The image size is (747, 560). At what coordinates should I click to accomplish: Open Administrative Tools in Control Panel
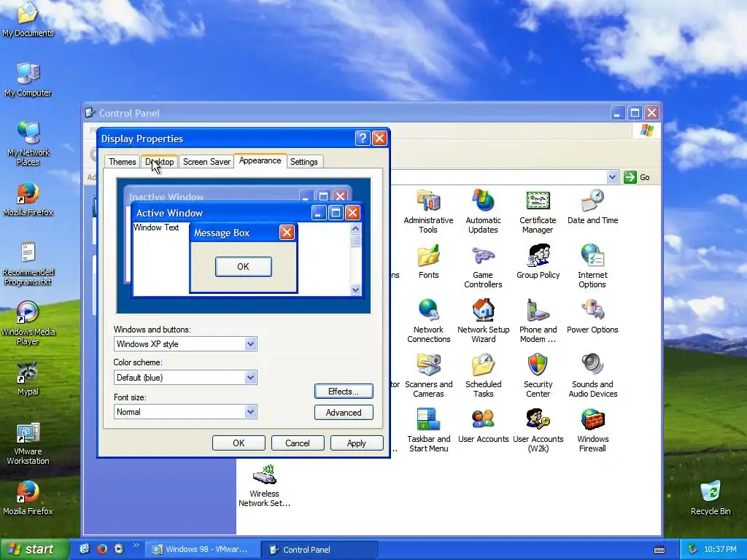(x=428, y=211)
